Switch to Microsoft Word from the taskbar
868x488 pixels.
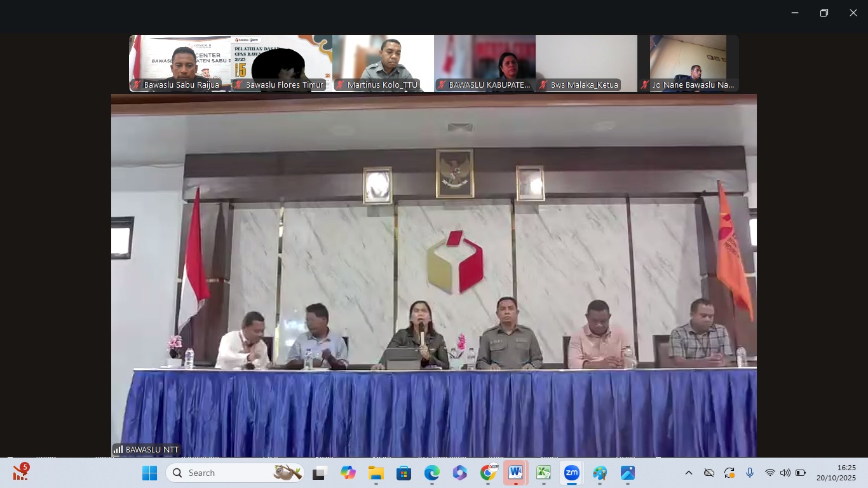tap(515, 473)
